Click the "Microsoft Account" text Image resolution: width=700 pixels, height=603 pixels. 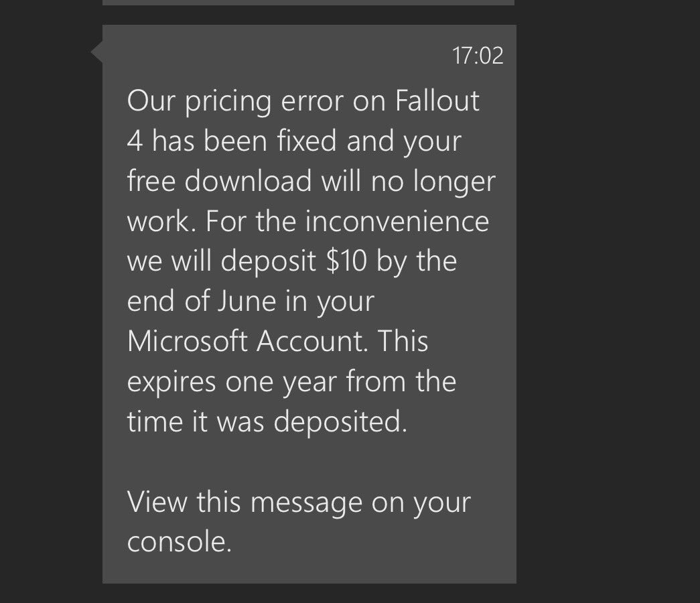(x=246, y=341)
